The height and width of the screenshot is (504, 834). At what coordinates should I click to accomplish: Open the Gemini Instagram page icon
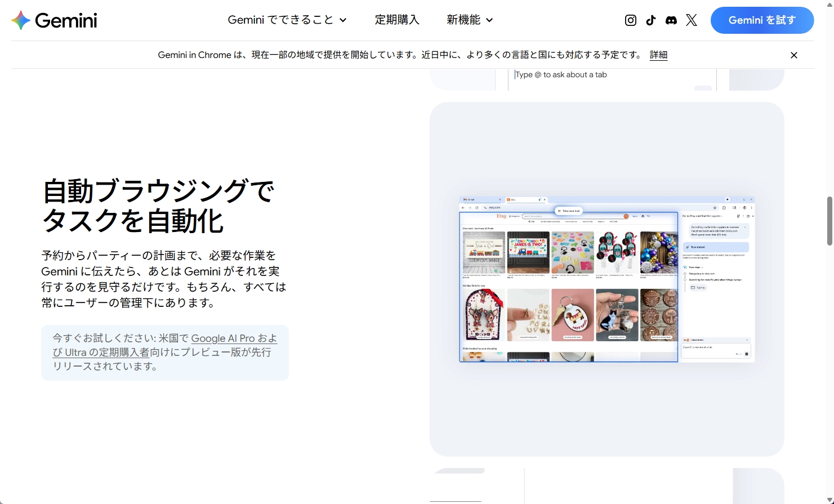[x=631, y=20]
